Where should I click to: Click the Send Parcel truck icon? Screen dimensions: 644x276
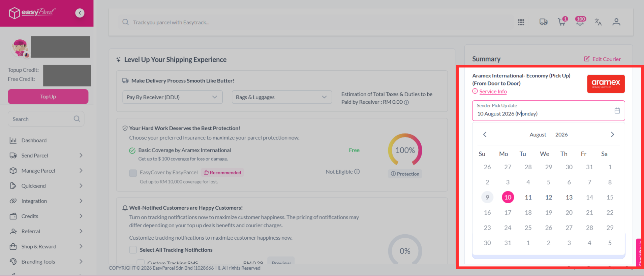click(13, 156)
